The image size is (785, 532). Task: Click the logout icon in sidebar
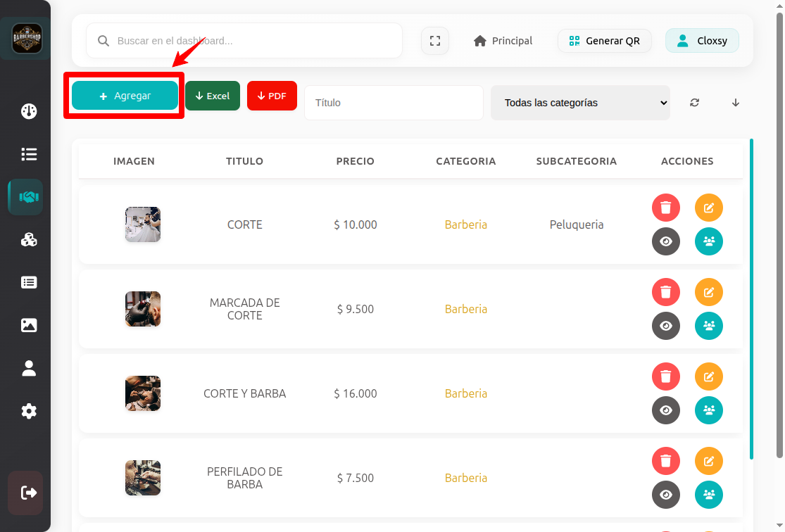coord(29,493)
